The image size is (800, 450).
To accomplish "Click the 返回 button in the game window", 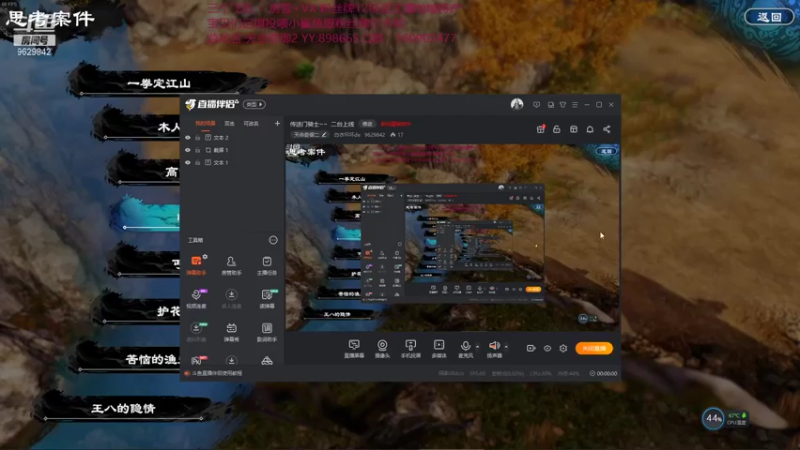I will (769, 17).
